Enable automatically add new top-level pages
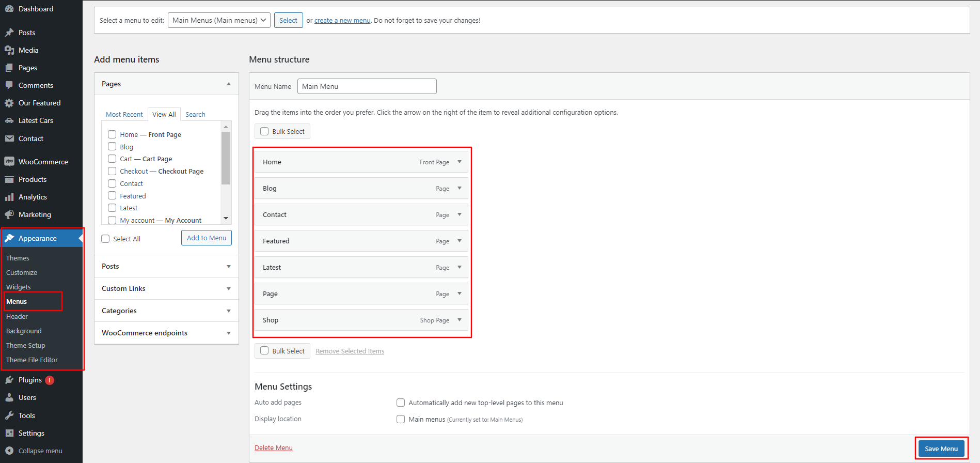Viewport: 980px width, 463px height. click(401, 403)
